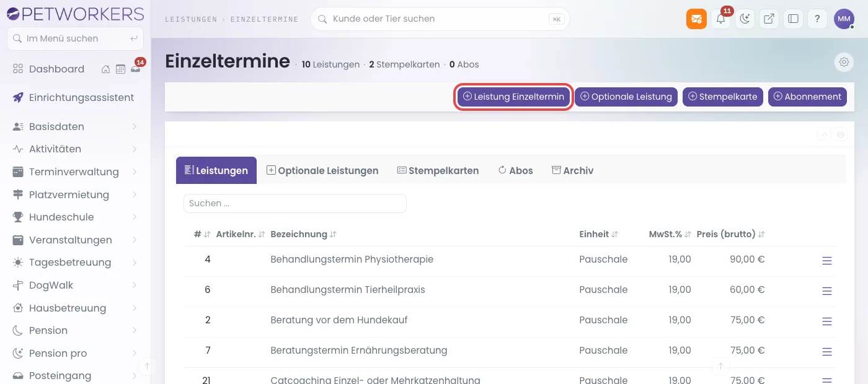868x384 pixels.
Task: Click the Basisdaten people icon
Action: pyautogui.click(x=18, y=126)
